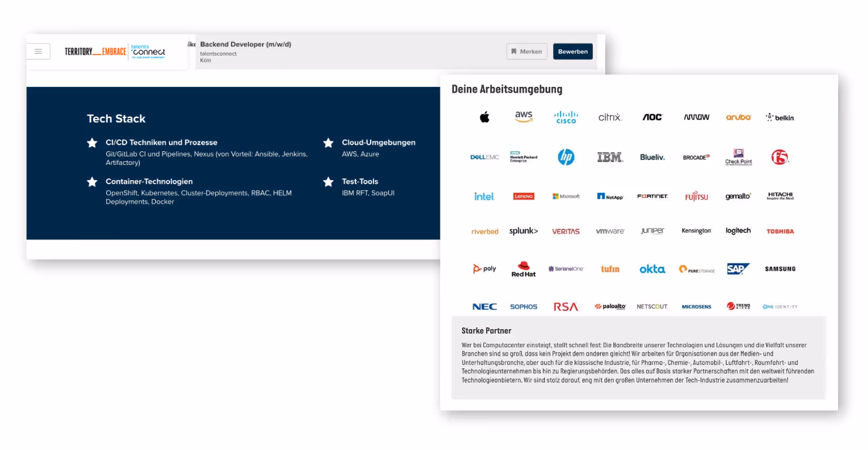
Task: Click the Arrow logo
Action: click(696, 117)
